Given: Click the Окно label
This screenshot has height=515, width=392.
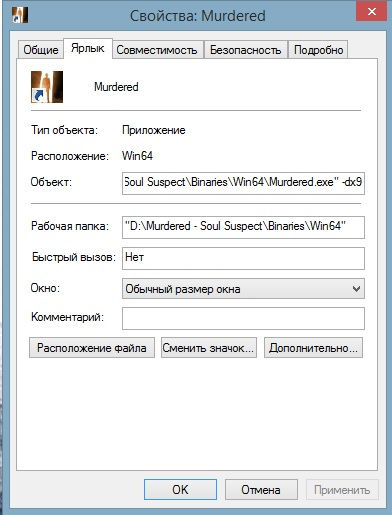Looking at the screenshot, I should click(45, 288).
